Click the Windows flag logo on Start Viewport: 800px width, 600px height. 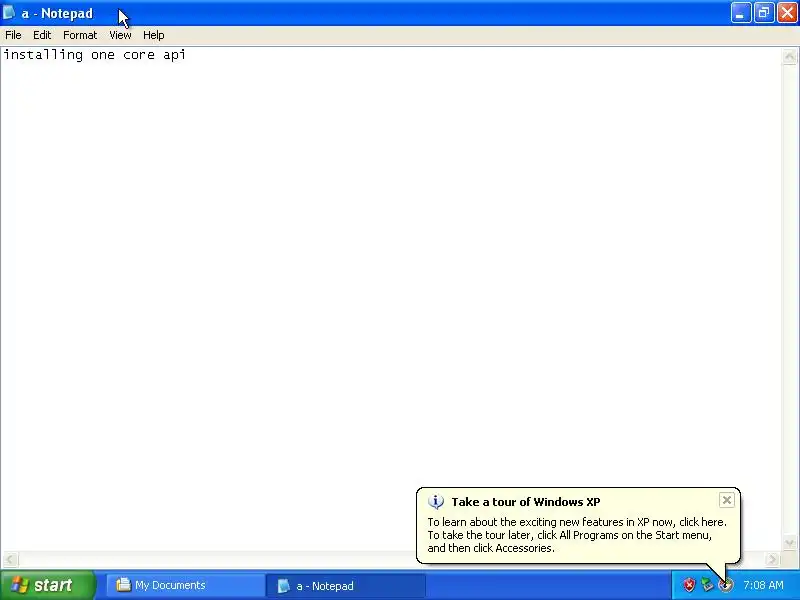click(x=19, y=585)
